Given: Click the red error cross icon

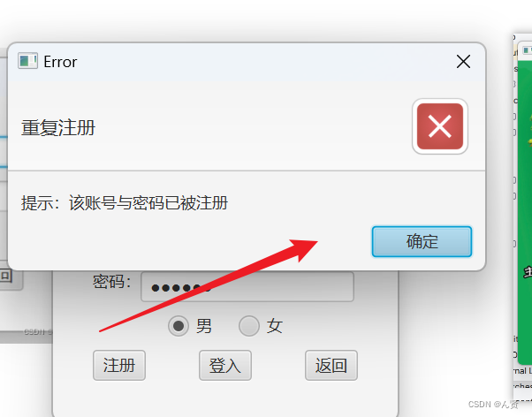Looking at the screenshot, I should click(x=440, y=126).
